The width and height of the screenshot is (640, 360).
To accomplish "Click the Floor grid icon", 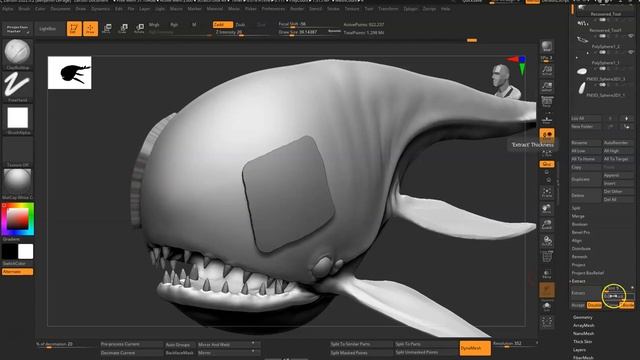I will click(x=547, y=119).
